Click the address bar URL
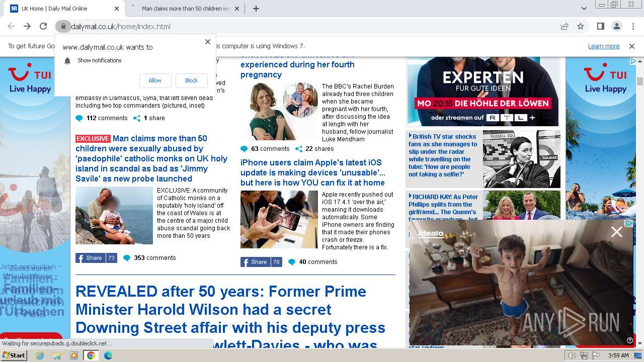 [121, 27]
